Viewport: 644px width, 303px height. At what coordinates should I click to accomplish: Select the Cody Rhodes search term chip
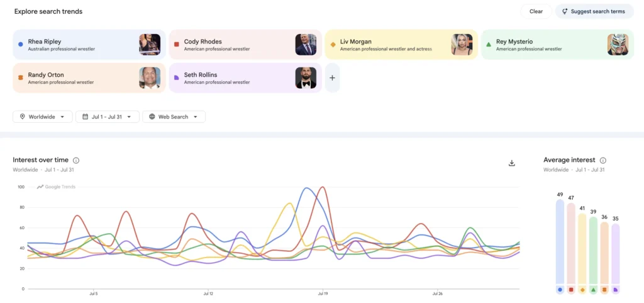pos(245,44)
